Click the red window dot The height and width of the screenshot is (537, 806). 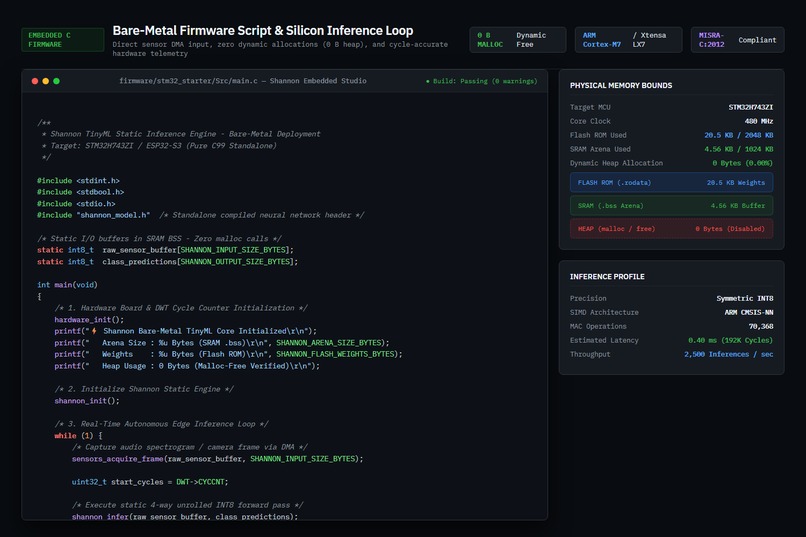click(35, 81)
